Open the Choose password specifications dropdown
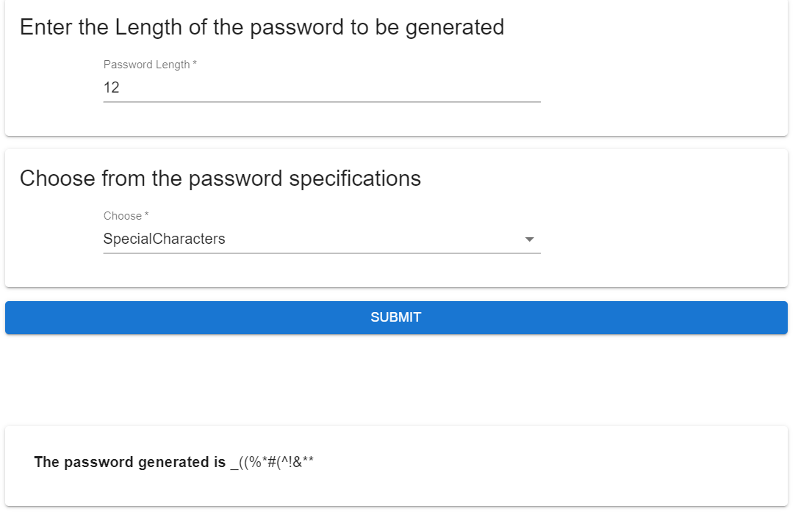The height and width of the screenshot is (531, 812). [x=321, y=239]
